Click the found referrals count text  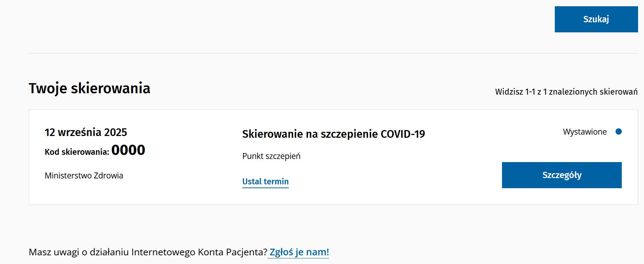pyautogui.click(x=566, y=92)
